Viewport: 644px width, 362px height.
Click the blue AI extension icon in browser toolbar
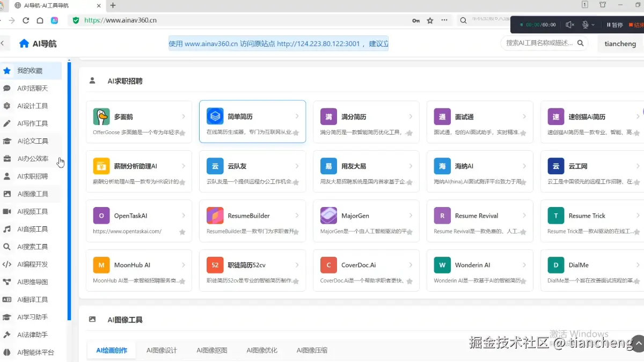[x=54, y=20]
